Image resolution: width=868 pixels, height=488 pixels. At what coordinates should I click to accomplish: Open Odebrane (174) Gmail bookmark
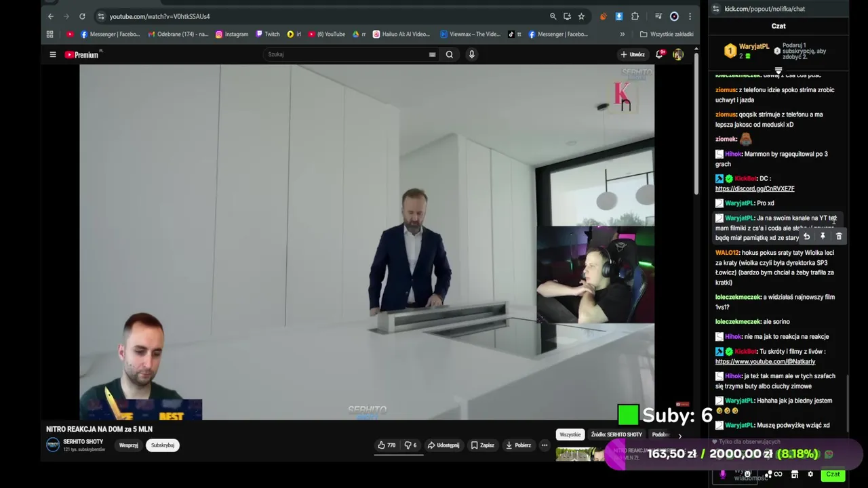pyautogui.click(x=178, y=34)
